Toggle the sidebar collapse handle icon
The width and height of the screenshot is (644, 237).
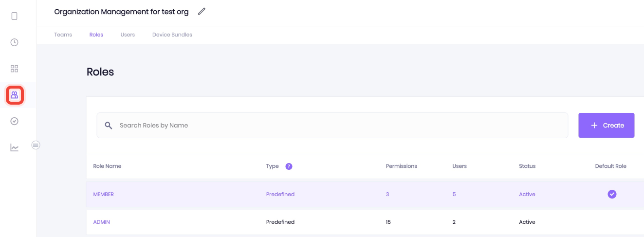(36, 145)
